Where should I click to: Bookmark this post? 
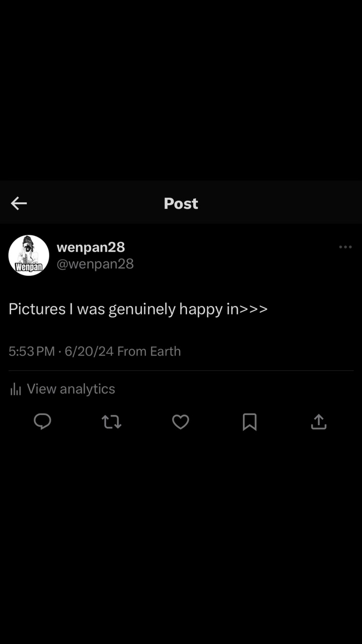[x=249, y=422]
